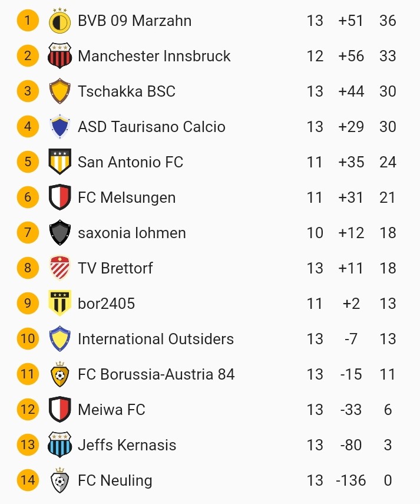
Task: Click the Manchester Innsbruck striped crest
Action: (x=59, y=56)
